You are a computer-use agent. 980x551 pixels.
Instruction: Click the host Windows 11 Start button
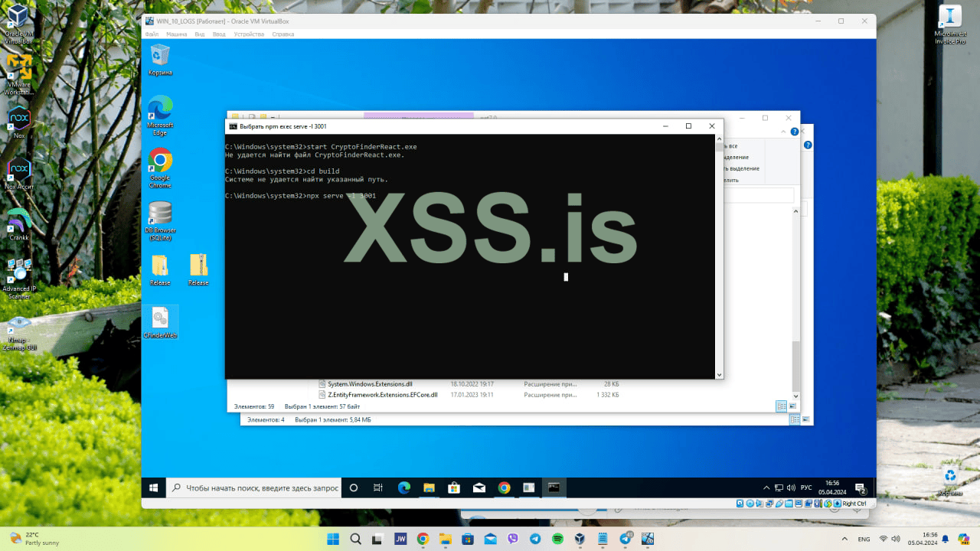pyautogui.click(x=333, y=539)
